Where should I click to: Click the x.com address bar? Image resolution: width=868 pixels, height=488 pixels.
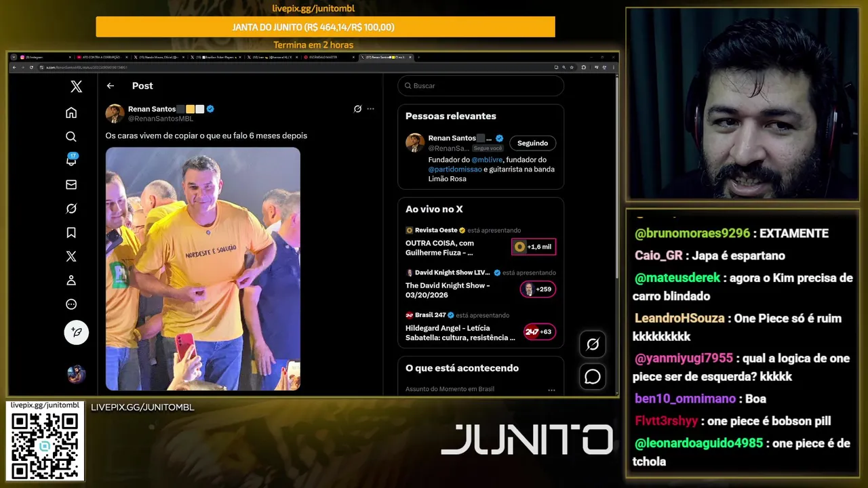[292, 67]
